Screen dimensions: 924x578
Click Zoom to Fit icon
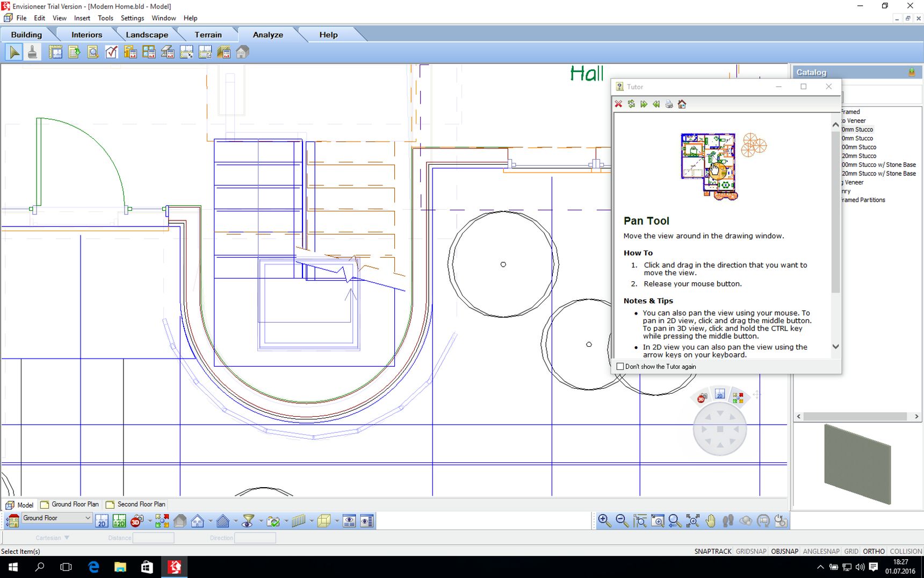coord(693,520)
